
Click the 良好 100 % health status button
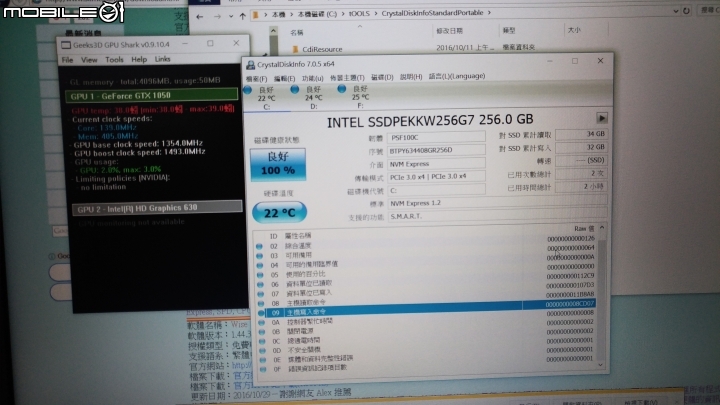coord(278,164)
